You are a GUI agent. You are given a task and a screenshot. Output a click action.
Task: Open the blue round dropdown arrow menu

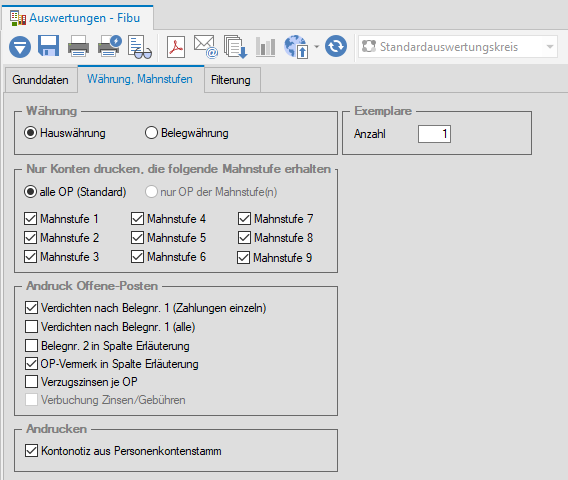coord(20,47)
